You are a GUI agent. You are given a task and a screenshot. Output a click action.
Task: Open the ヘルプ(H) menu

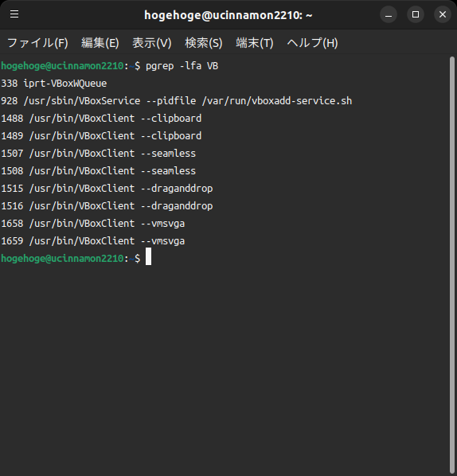coord(312,43)
